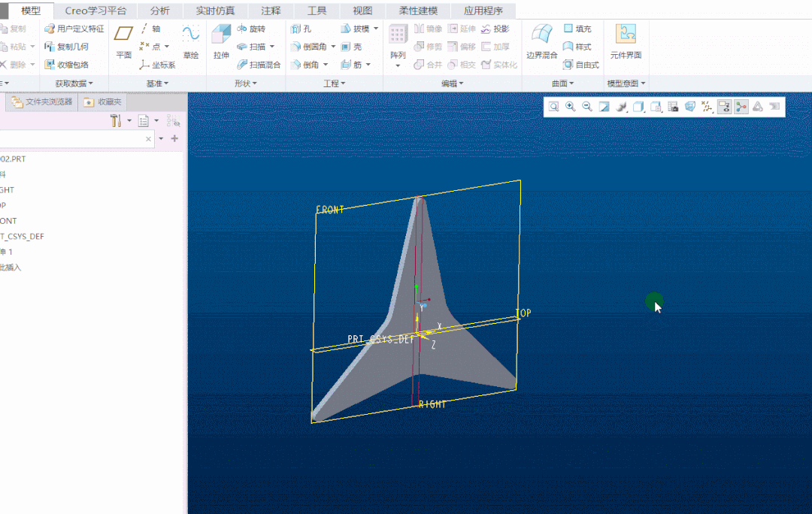The height and width of the screenshot is (514, 812).
Task: Expand the 工程 group menu
Action: [334, 83]
